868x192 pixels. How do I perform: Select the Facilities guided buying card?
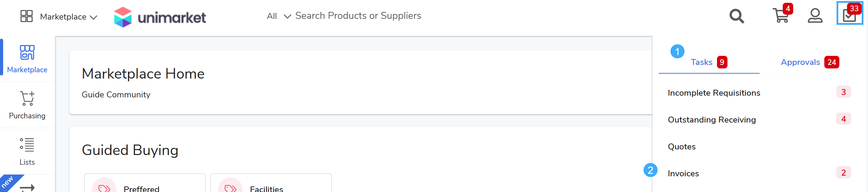(271, 185)
